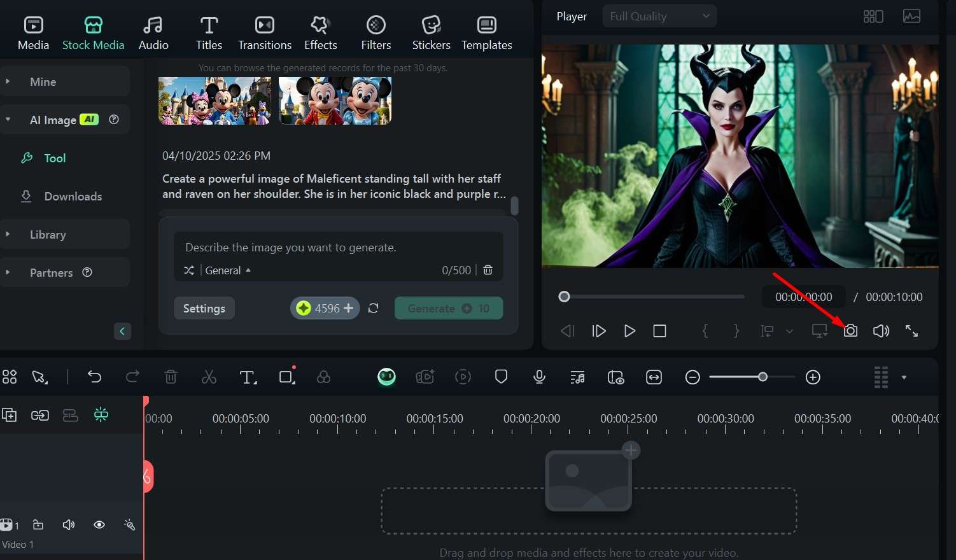The height and width of the screenshot is (560, 956).
Task: Collapse sidebar with left chevron button
Action: tap(122, 331)
